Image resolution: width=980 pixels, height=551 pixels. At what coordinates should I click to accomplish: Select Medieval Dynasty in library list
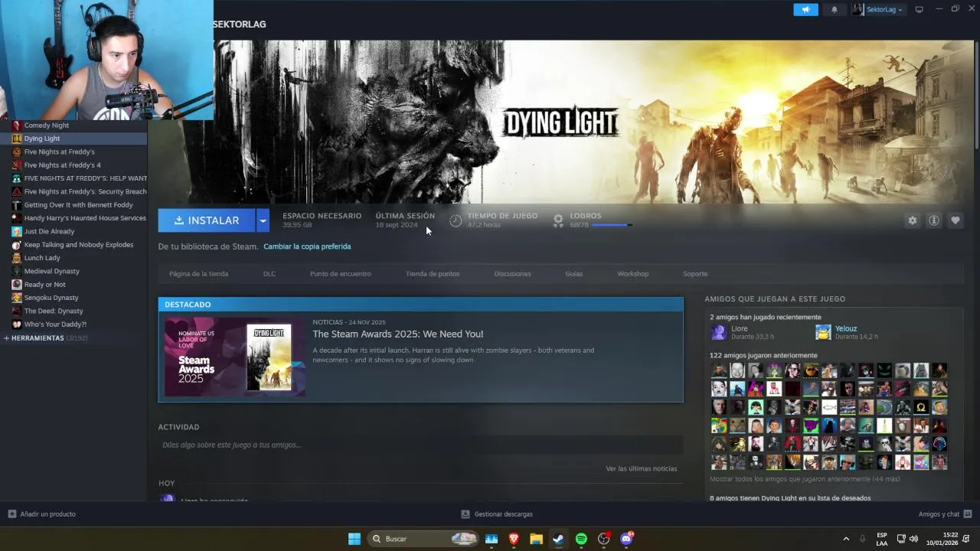point(73,271)
